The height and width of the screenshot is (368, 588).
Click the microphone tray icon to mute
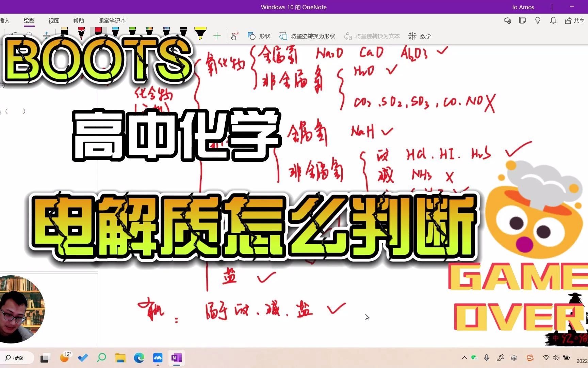[486, 358]
